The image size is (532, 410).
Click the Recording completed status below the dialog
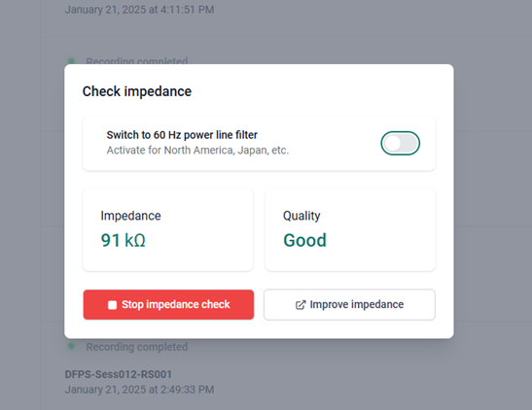click(x=137, y=347)
